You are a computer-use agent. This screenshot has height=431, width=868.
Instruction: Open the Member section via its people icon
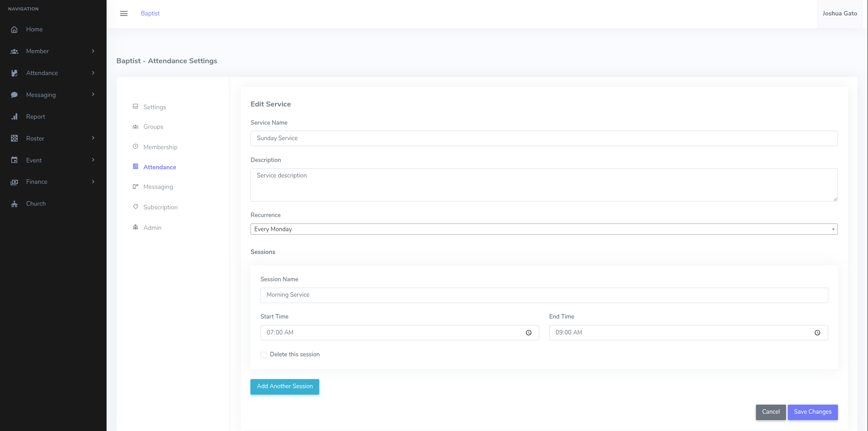point(15,51)
